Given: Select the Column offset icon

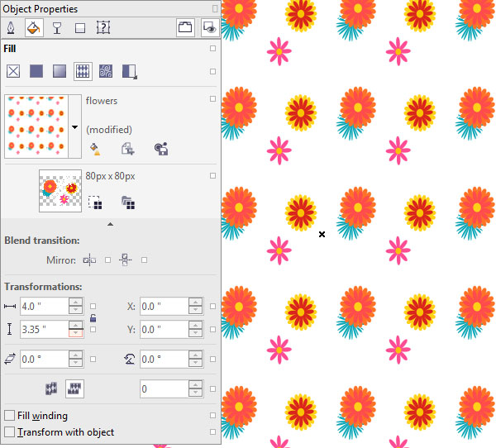Looking at the screenshot, I should (74, 388).
